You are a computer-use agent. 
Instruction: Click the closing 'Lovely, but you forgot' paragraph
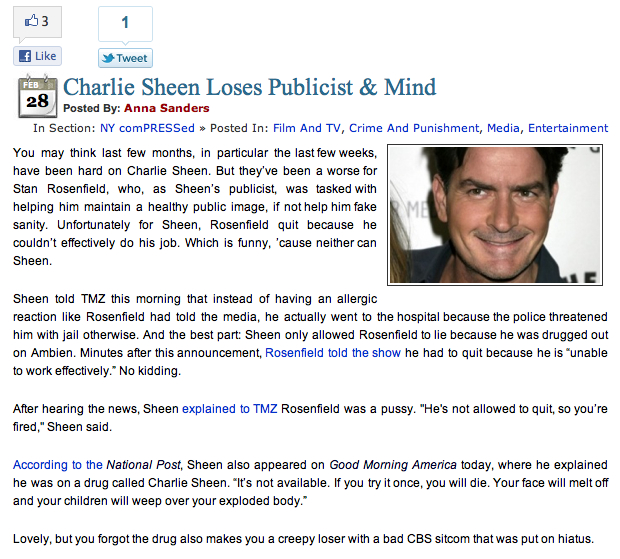(x=304, y=538)
